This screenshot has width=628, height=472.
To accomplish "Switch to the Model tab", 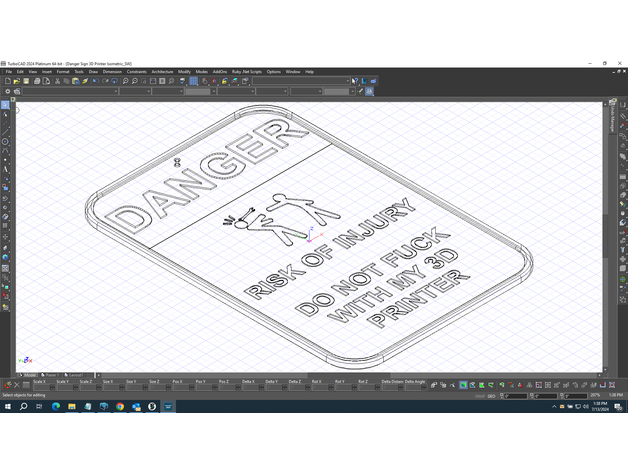I will pos(30,375).
